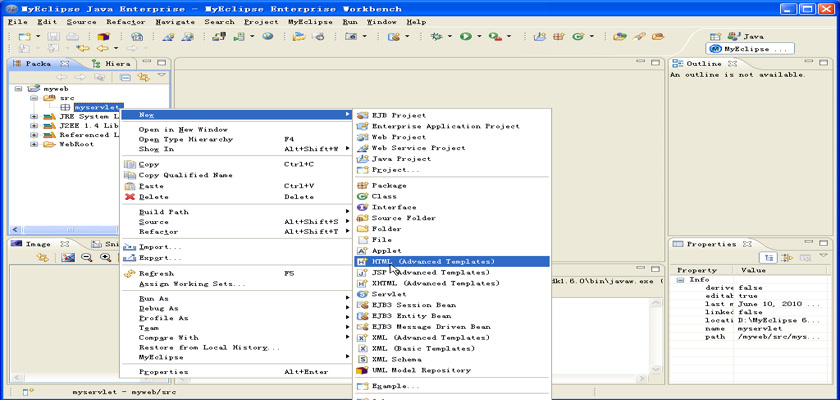Choose Servlet in the New submenu
Viewport: 840px width, 400px height.
coord(452,294)
